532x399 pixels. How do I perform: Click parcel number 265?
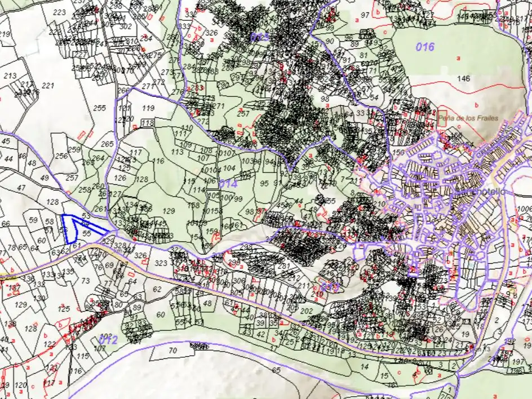coord(107,144)
